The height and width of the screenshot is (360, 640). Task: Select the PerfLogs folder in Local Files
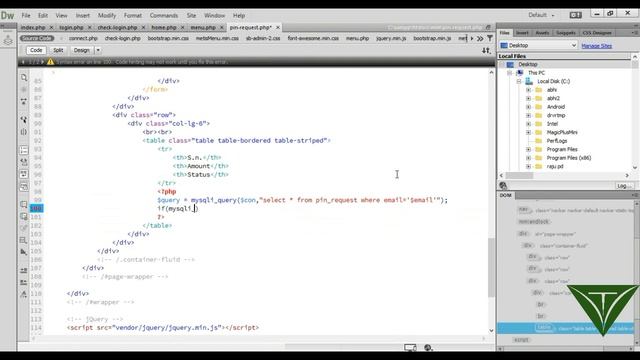pyautogui.click(x=557, y=141)
